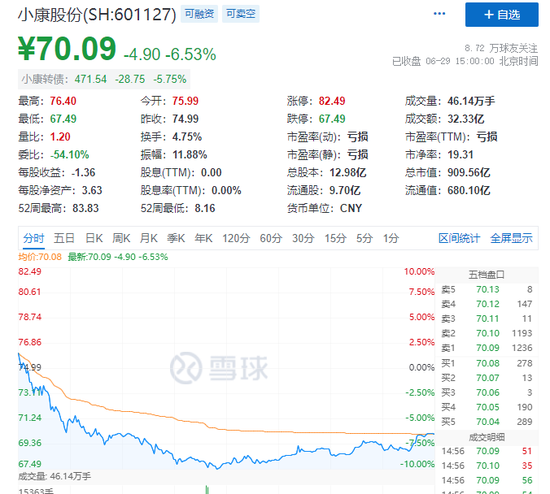This screenshot has width=550, height=494.
Task: Add stock to watchlist with 自选 button
Action: point(502,15)
